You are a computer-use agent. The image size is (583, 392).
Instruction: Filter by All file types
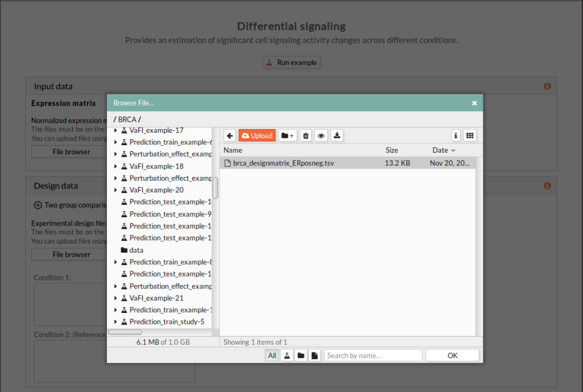[272, 356]
